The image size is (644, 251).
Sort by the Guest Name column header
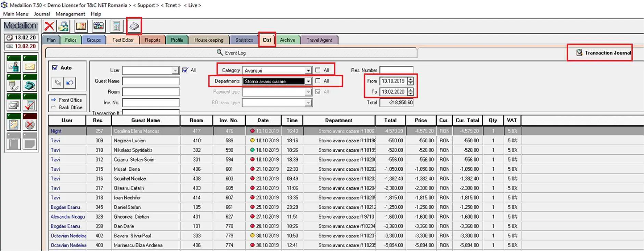pyautogui.click(x=146, y=121)
